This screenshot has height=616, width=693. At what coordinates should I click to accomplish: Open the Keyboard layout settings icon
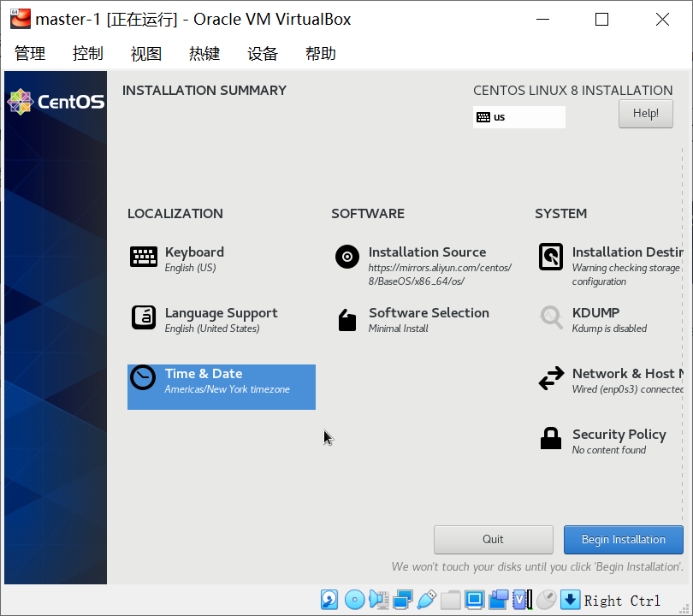[143, 257]
